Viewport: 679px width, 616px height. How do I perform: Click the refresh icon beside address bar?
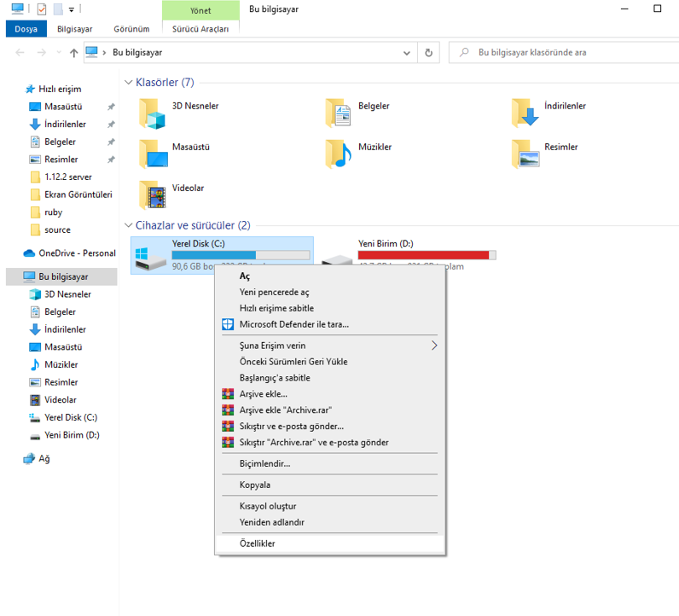[x=428, y=52]
